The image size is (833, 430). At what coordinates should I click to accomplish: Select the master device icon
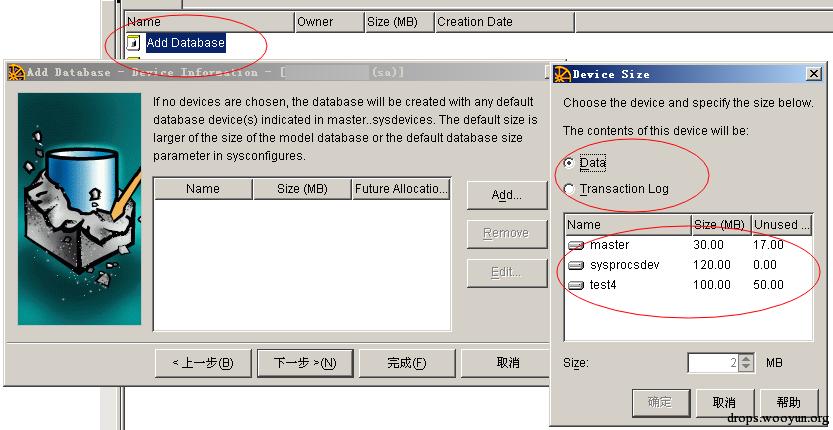576,245
